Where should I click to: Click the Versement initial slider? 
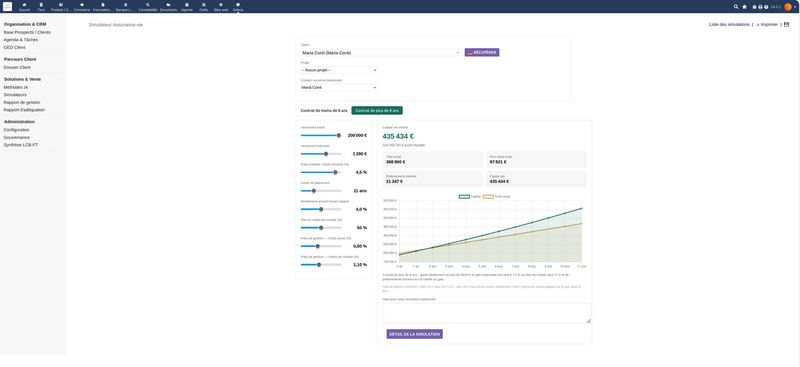[321, 135]
